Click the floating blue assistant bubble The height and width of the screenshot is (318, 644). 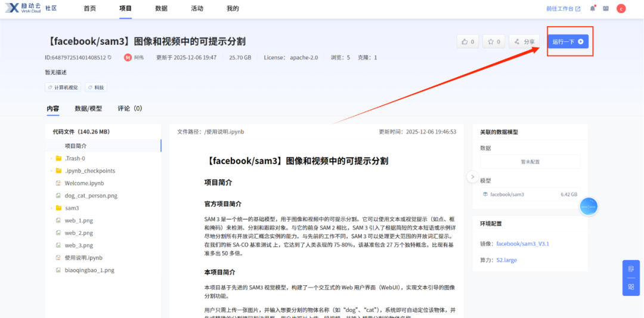(x=589, y=206)
